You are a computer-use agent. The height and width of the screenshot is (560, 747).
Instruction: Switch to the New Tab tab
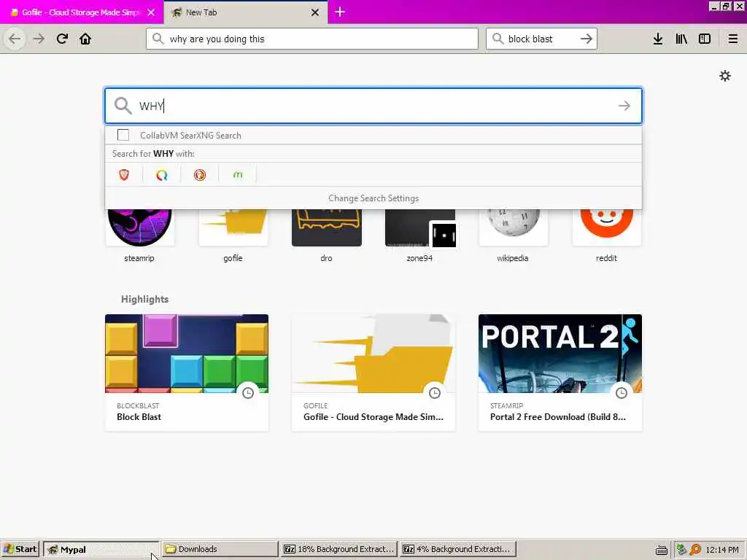point(245,12)
